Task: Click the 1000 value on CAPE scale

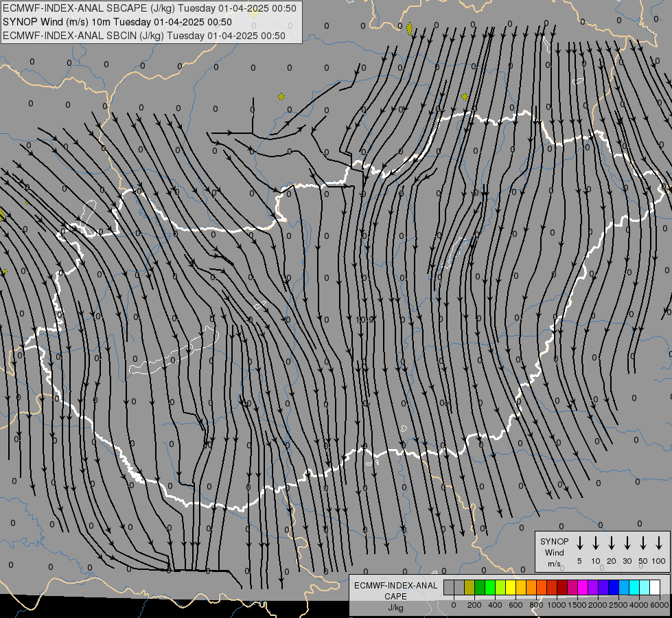Action: click(556, 605)
